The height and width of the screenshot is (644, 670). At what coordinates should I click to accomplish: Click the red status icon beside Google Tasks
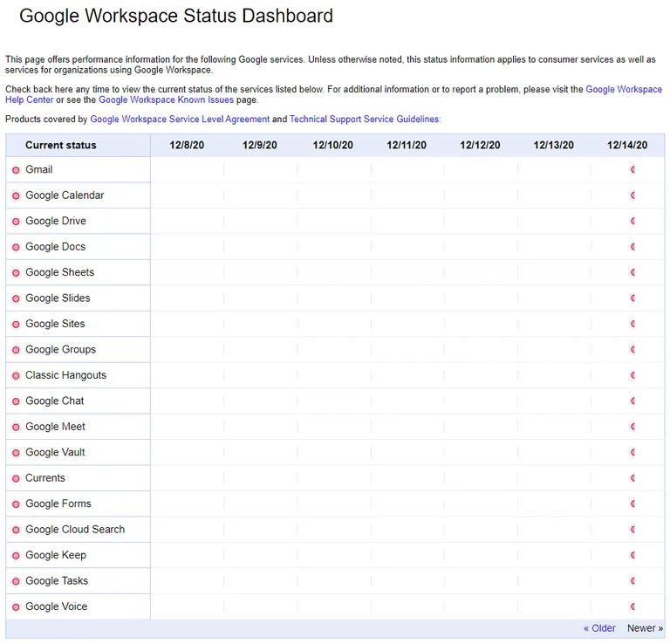pos(16,581)
